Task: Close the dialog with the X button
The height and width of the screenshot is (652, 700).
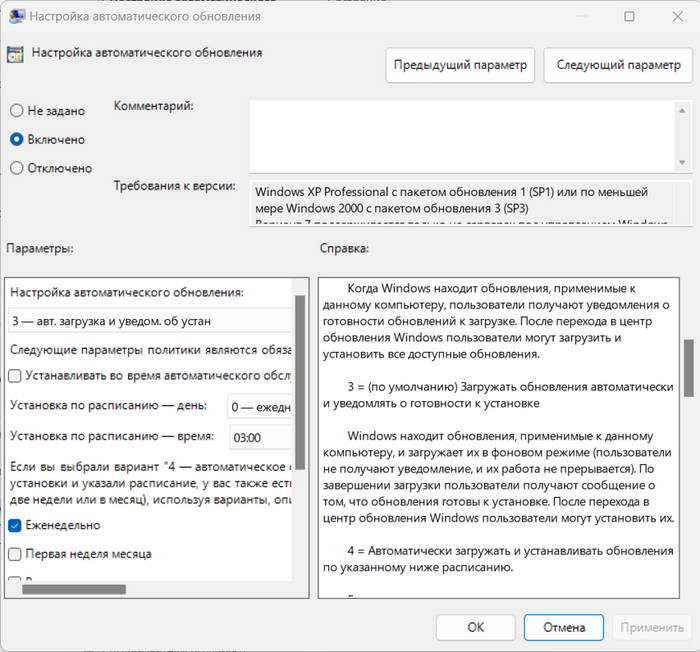Action: [677, 17]
